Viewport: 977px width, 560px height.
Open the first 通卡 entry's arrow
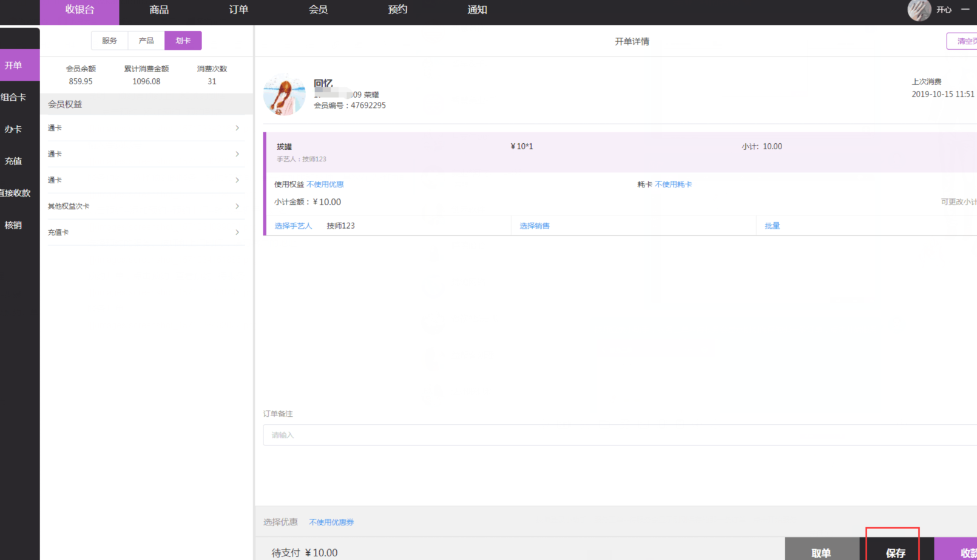(x=237, y=128)
